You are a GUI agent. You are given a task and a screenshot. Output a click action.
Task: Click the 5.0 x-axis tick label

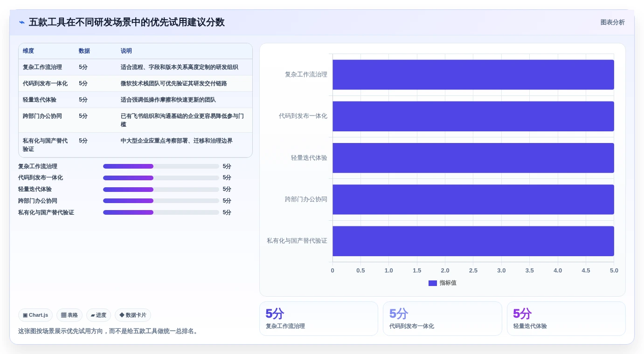[614, 271]
